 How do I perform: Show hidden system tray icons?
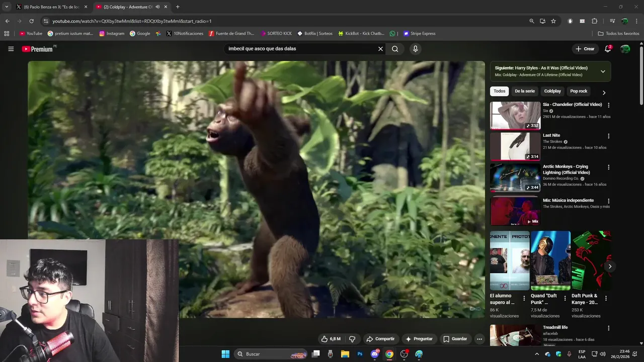(x=536, y=354)
